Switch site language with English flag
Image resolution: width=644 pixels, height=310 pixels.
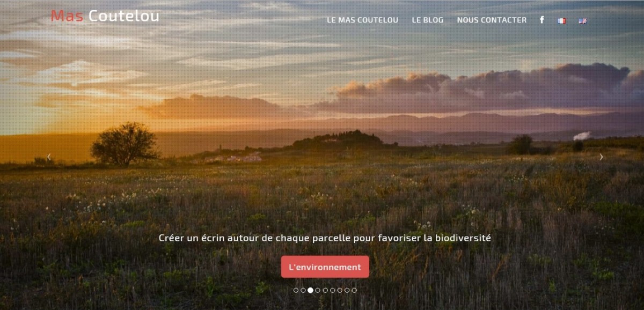click(x=582, y=21)
